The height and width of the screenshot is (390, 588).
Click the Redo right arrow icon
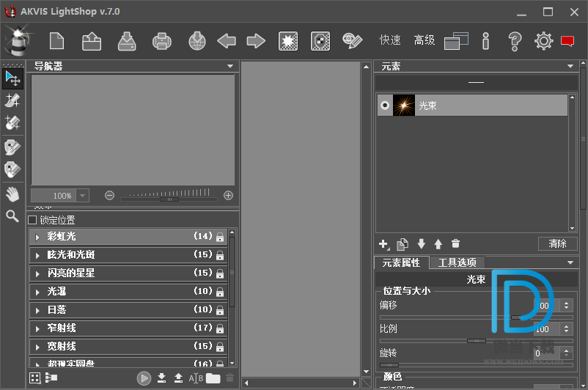coord(256,41)
